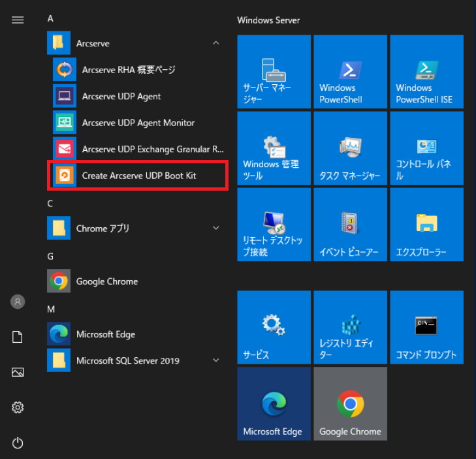Screen dimensions: 476x459
Task: Open サーバー マネージャー tile
Action: (x=274, y=72)
